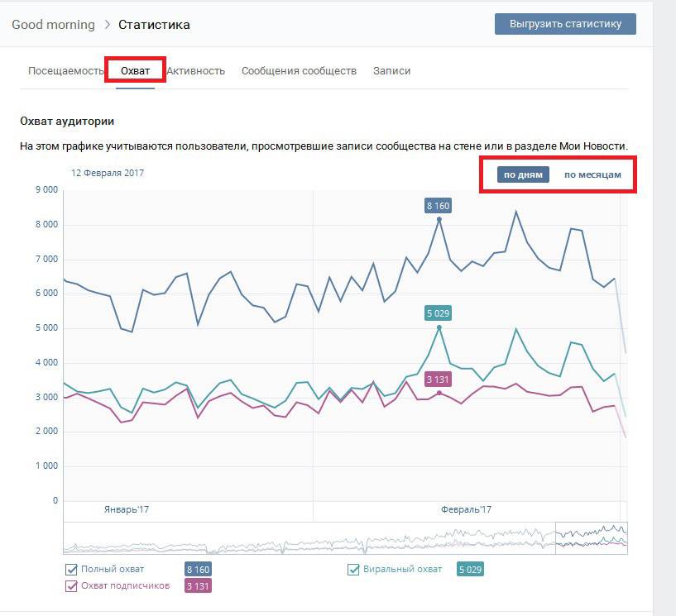
Task: Click the 5 029 point label on the chart
Action: click(x=439, y=313)
